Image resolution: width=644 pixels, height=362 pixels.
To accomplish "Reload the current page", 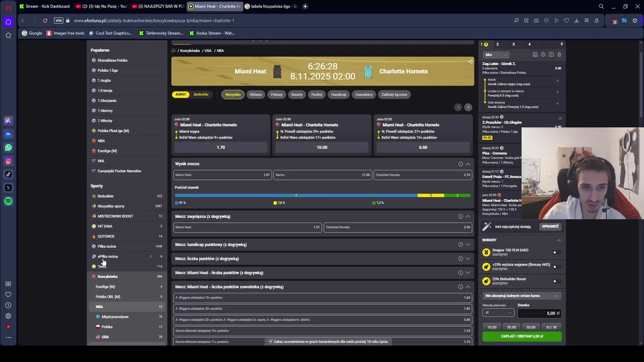I will [x=45, y=21].
